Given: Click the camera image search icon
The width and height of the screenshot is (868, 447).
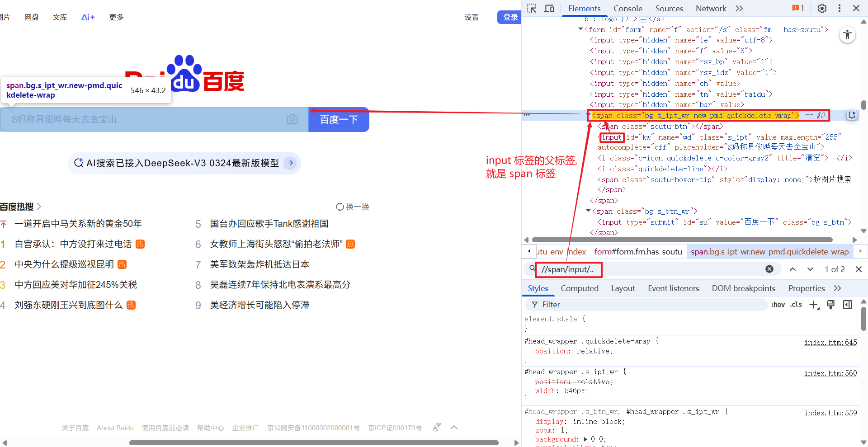Looking at the screenshot, I should click(292, 119).
